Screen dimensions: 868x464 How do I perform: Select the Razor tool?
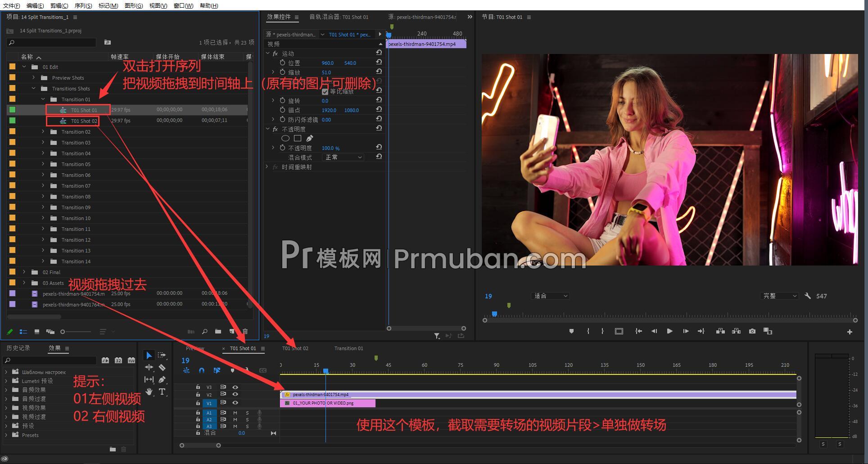tap(163, 367)
